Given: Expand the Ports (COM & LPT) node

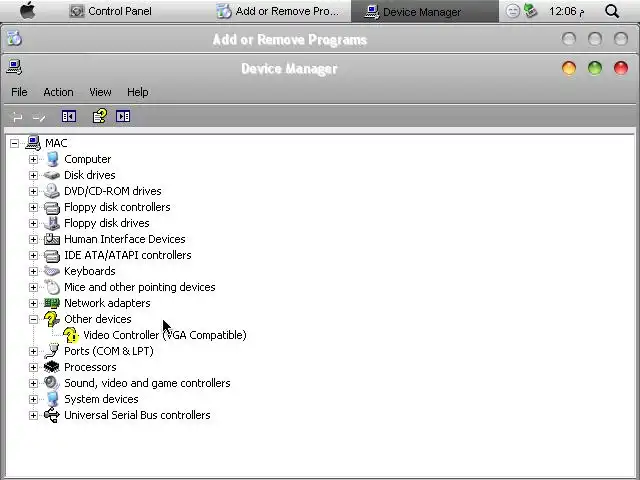Looking at the screenshot, I should click(x=33, y=351).
